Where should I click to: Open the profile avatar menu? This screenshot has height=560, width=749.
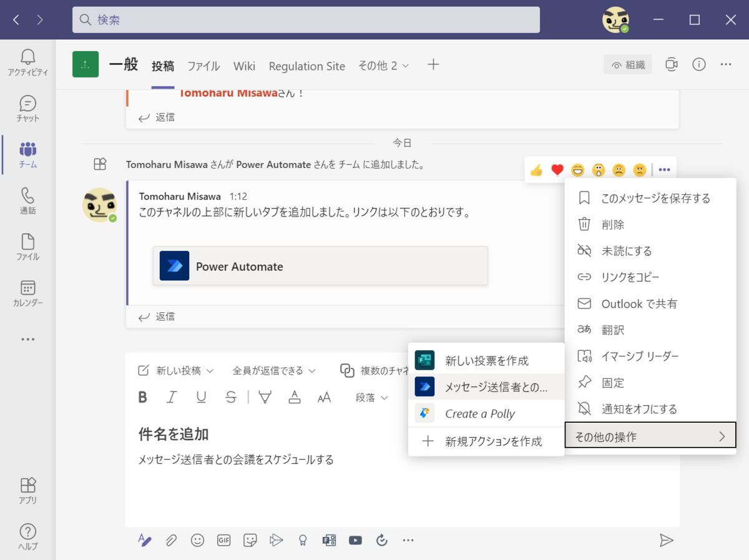click(x=615, y=20)
